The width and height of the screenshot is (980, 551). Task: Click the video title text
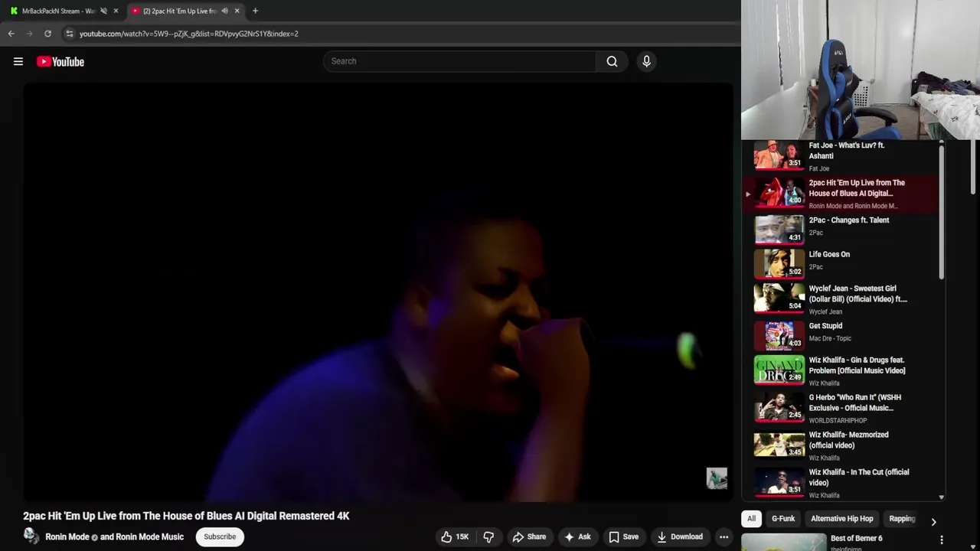(186, 516)
